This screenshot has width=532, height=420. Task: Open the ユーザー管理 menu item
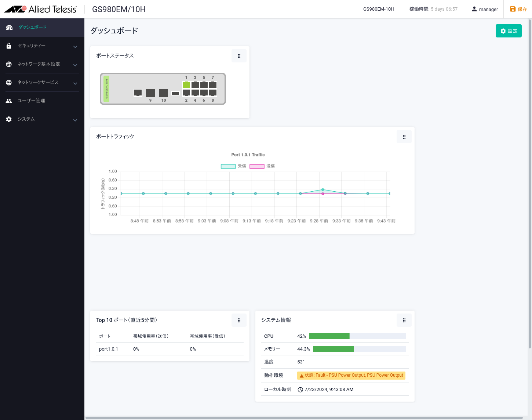click(x=32, y=101)
